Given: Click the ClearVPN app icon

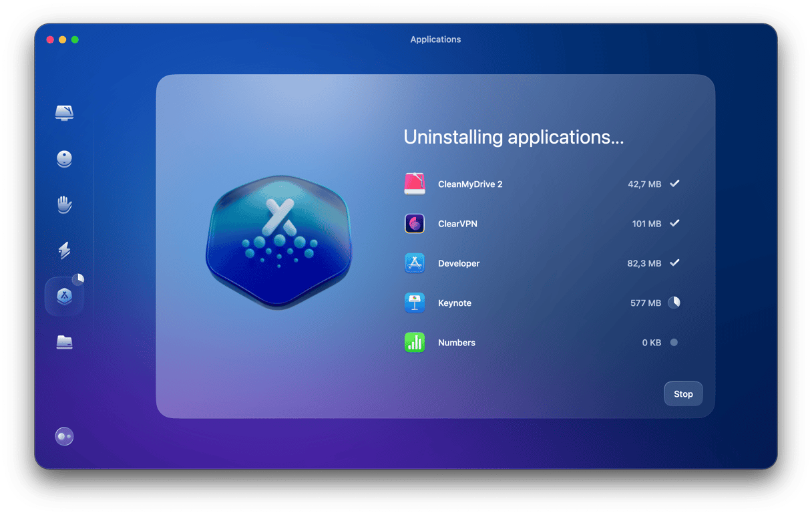Looking at the screenshot, I should pyautogui.click(x=415, y=224).
